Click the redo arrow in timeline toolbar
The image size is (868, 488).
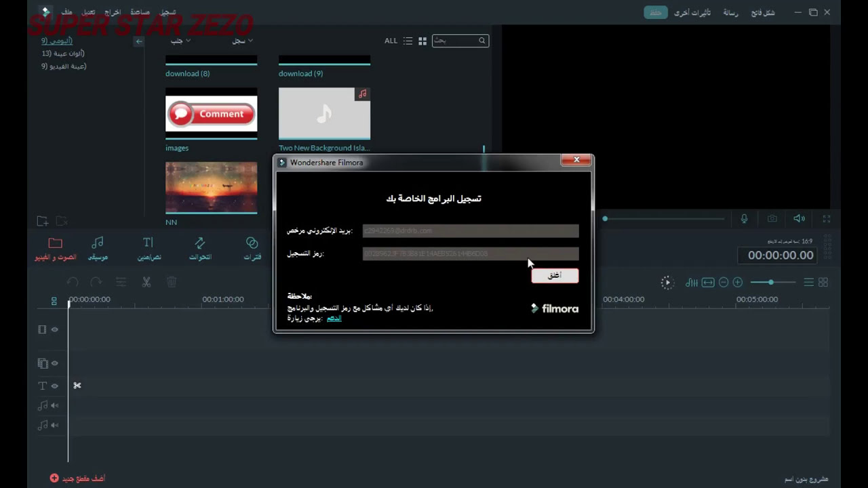coord(96,282)
